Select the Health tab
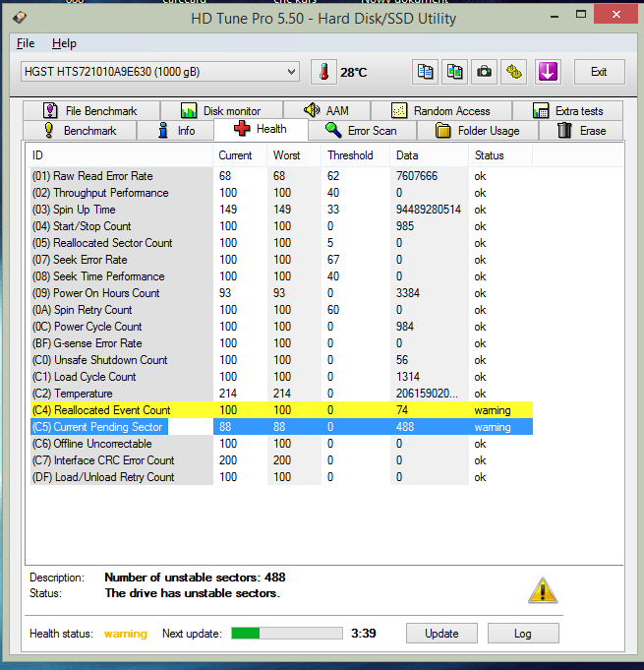 point(261,129)
